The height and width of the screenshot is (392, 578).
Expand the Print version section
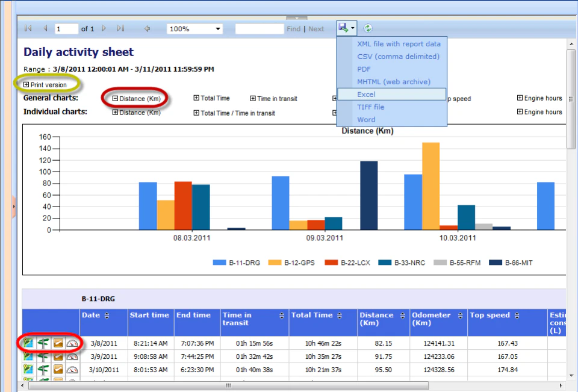pos(26,85)
